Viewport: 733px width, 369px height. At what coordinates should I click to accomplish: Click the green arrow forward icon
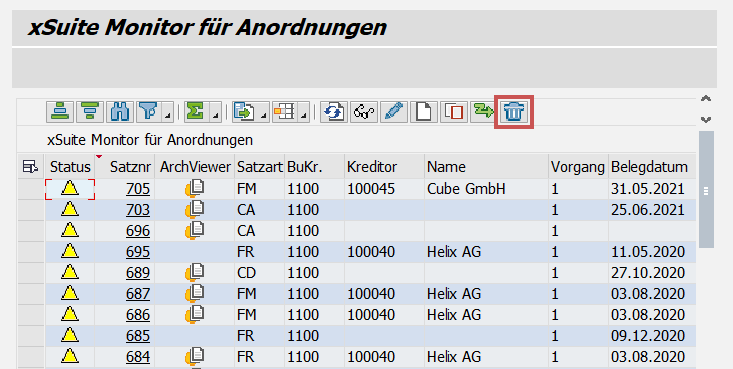(x=483, y=112)
